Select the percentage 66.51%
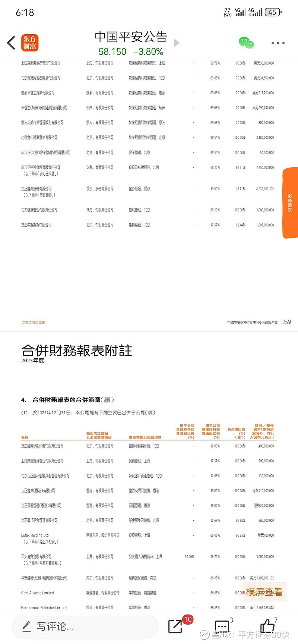Screen dimensions: 298x644 coord(241,167)
